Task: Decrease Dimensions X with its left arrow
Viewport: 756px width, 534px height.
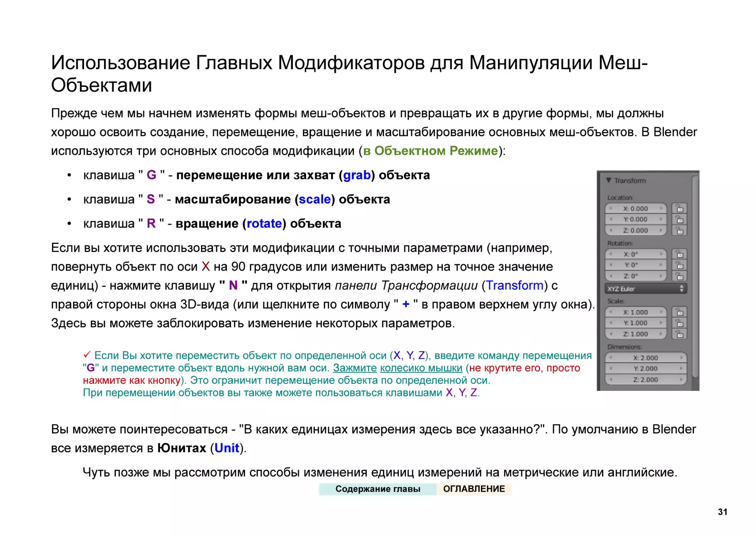Action: tap(611, 358)
